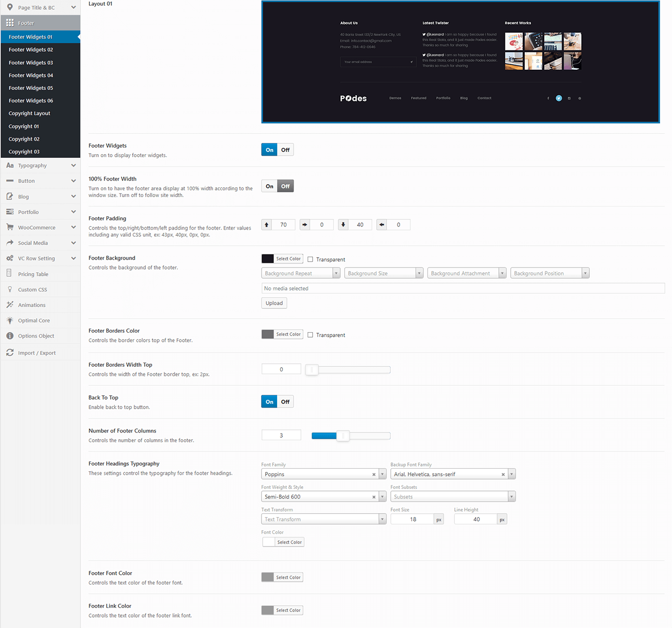Click the Options Object info icon

(10, 336)
